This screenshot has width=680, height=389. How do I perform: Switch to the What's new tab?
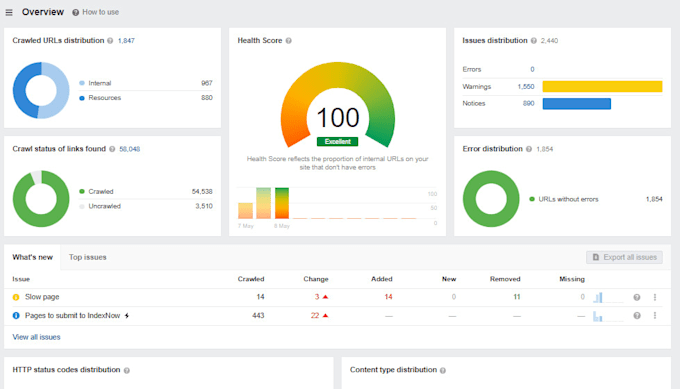[33, 257]
